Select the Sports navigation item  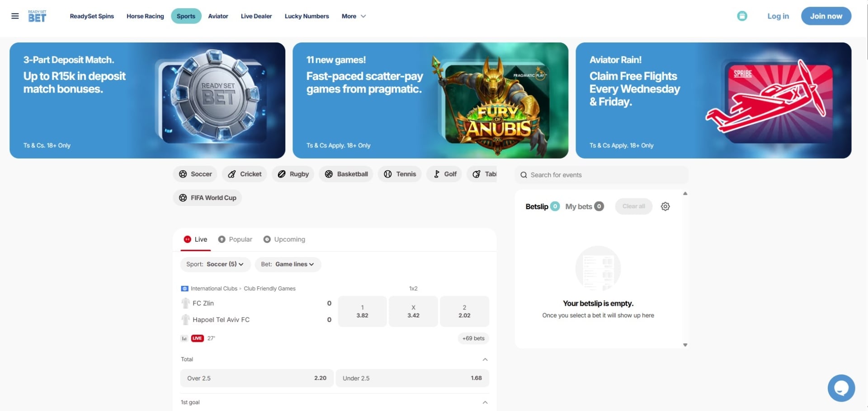186,16
